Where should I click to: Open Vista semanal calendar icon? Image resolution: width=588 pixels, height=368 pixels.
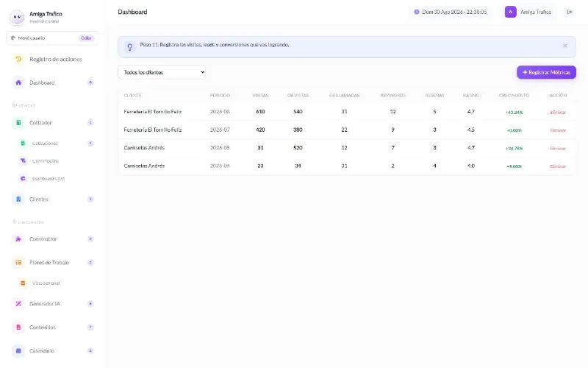23,283
